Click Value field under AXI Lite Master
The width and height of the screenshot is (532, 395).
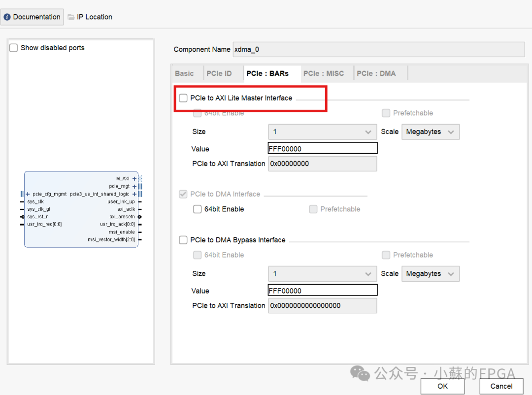tap(323, 148)
